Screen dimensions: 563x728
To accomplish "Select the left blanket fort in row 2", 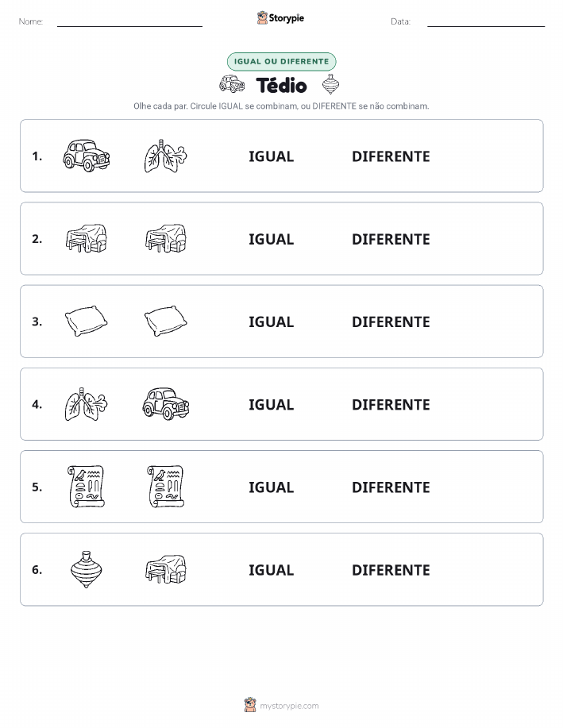I will pos(87,239).
